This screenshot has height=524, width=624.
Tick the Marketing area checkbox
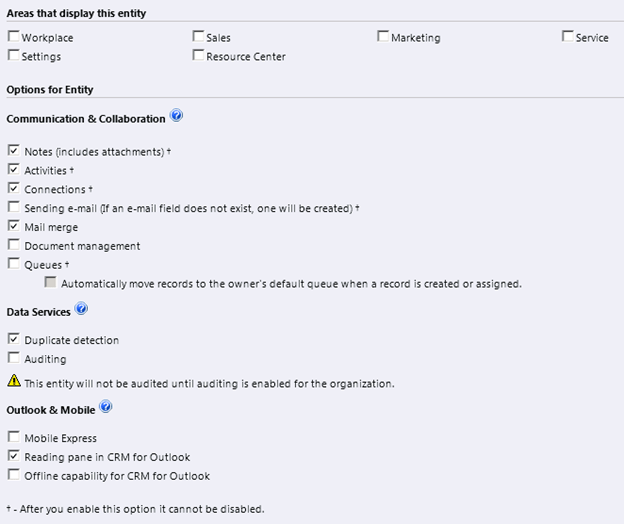[383, 37]
